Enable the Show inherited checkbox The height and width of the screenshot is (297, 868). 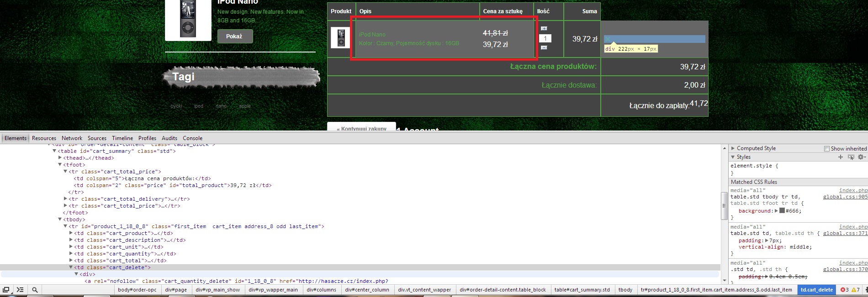pos(826,149)
